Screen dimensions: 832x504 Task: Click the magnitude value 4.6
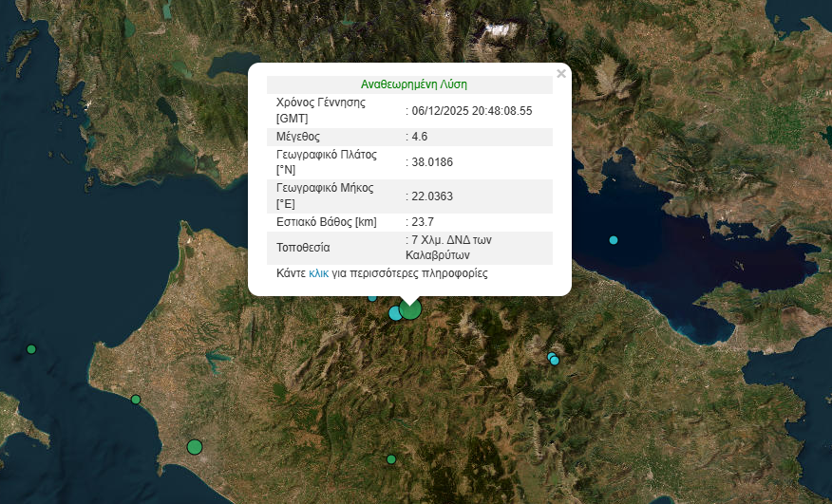coord(419,137)
